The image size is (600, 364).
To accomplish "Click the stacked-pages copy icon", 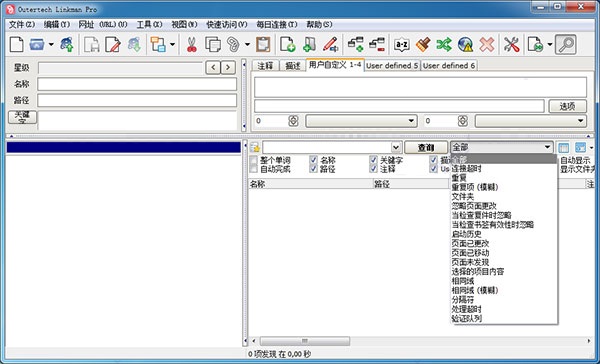I will click(x=213, y=44).
